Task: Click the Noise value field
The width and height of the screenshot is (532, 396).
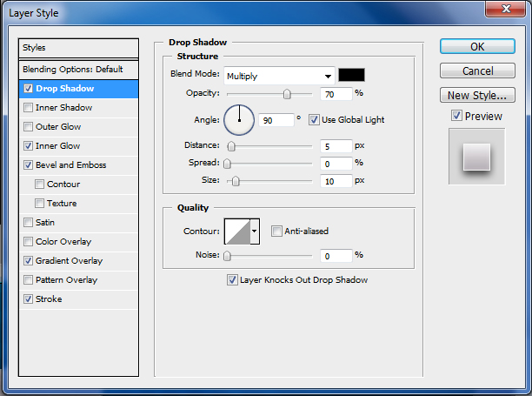Action: click(x=336, y=256)
